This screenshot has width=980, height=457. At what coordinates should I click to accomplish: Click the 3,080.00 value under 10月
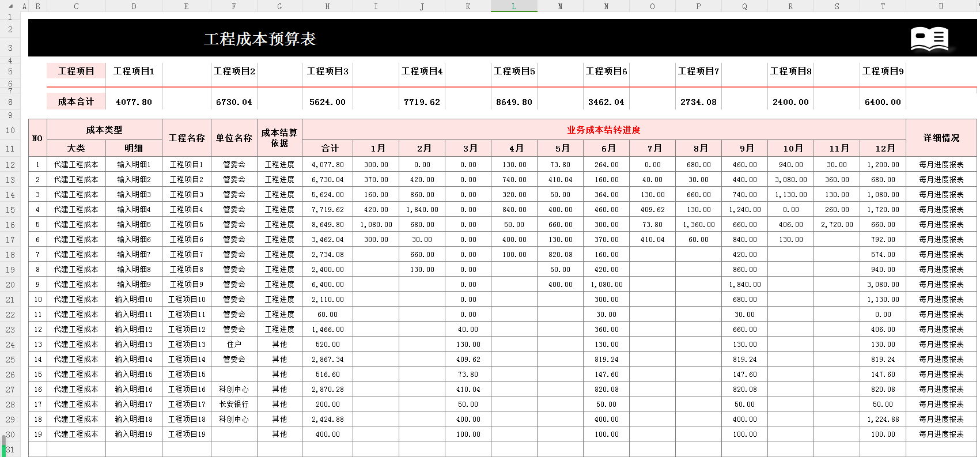tap(790, 179)
